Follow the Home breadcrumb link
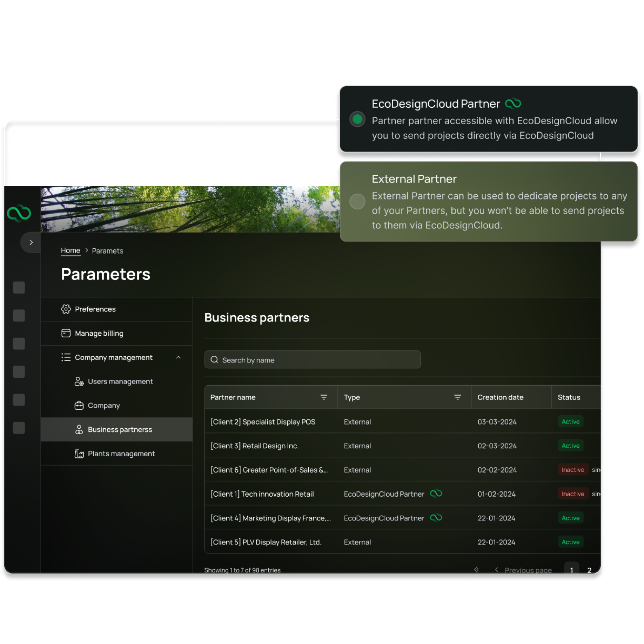The image size is (644, 644). (x=71, y=250)
